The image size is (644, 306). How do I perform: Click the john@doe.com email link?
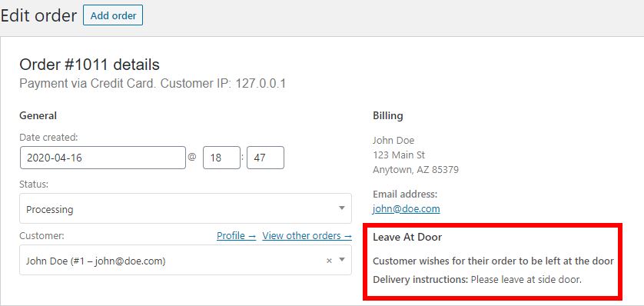[407, 208]
